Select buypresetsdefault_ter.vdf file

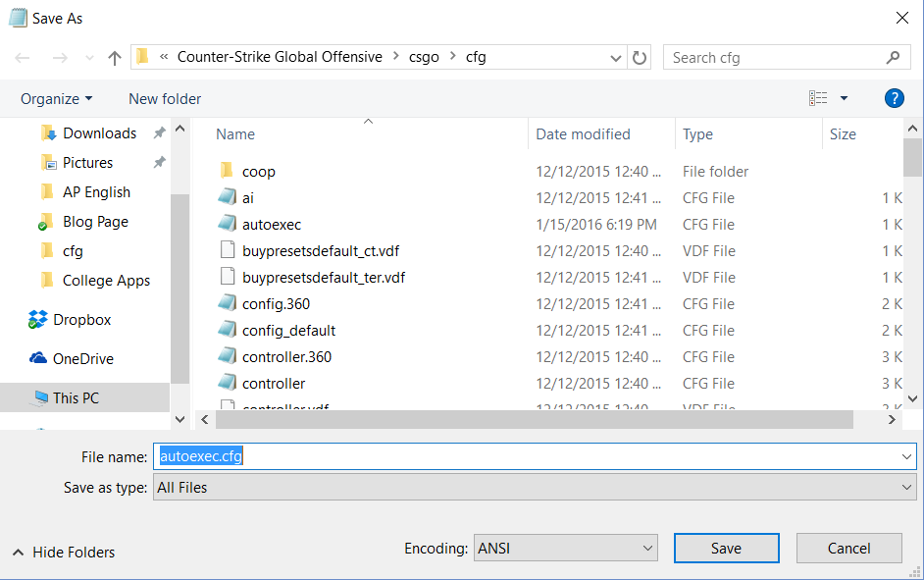324,278
